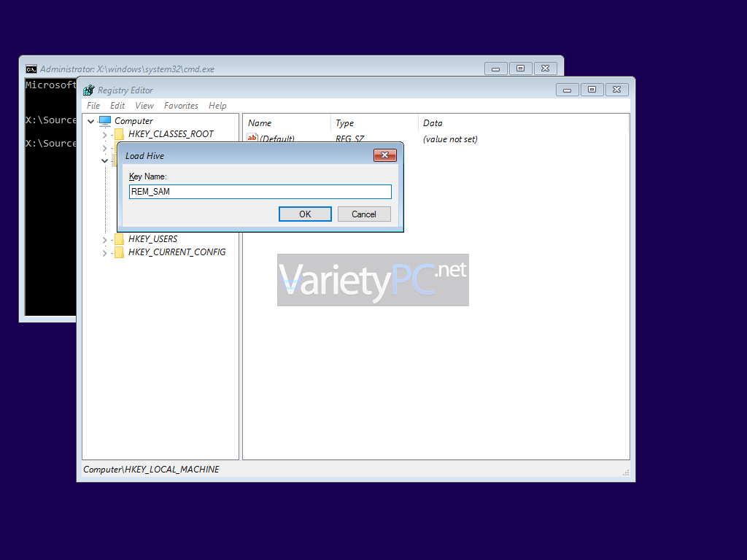Open the Help menu in Registry Editor
The width and height of the screenshot is (747, 560).
217,106
